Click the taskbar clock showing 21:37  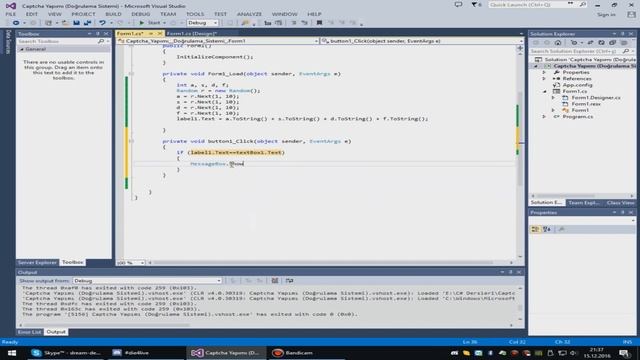(x=596, y=353)
